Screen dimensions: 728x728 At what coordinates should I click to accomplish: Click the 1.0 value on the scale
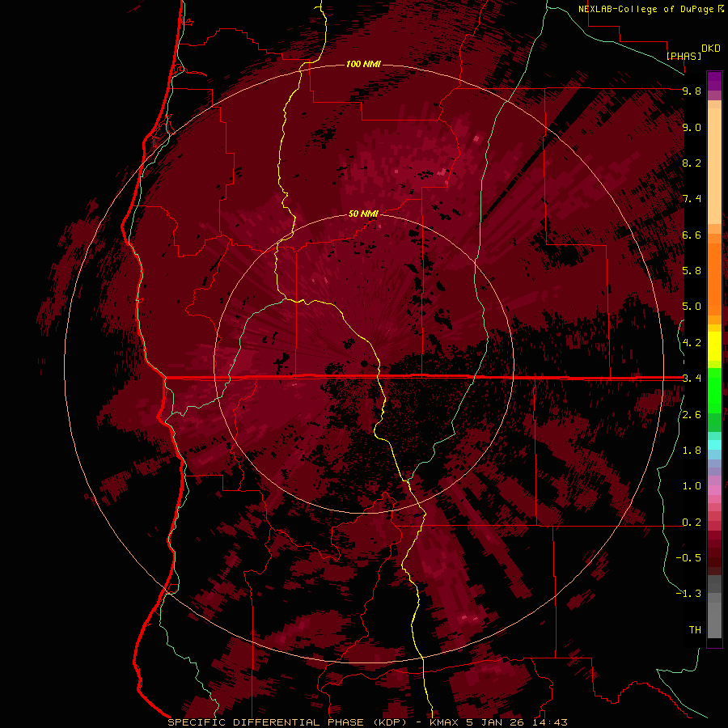692,486
